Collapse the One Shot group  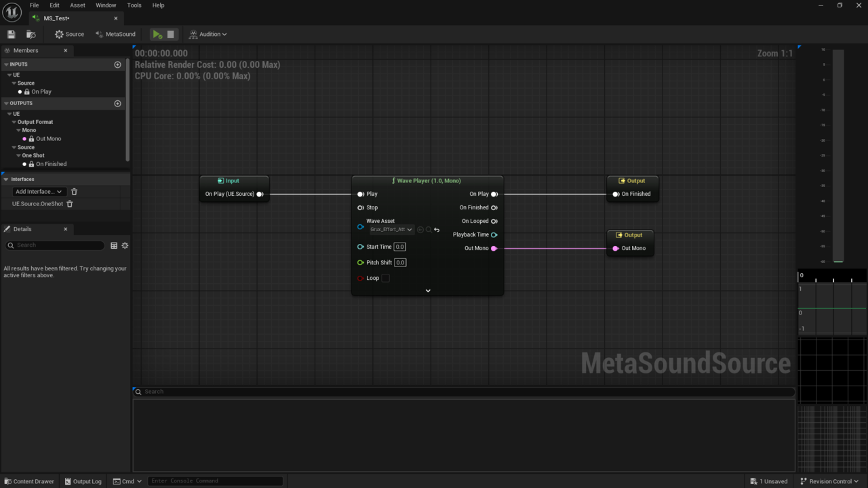(x=18, y=155)
